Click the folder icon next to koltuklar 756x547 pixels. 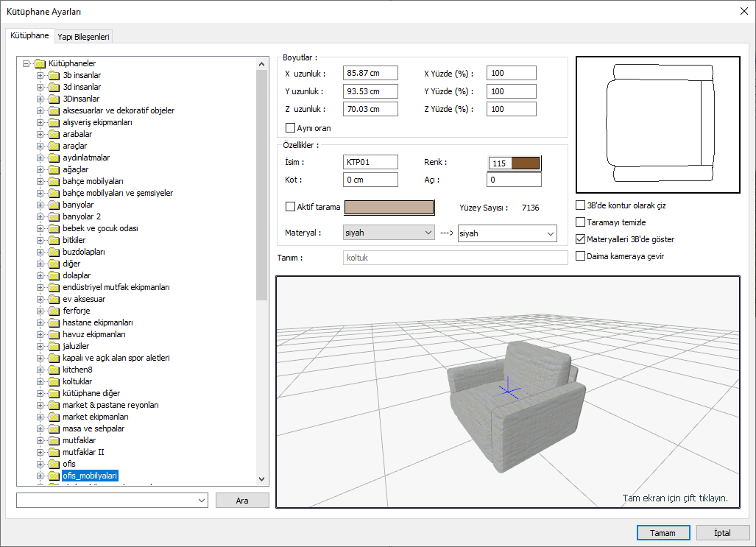click(54, 381)
